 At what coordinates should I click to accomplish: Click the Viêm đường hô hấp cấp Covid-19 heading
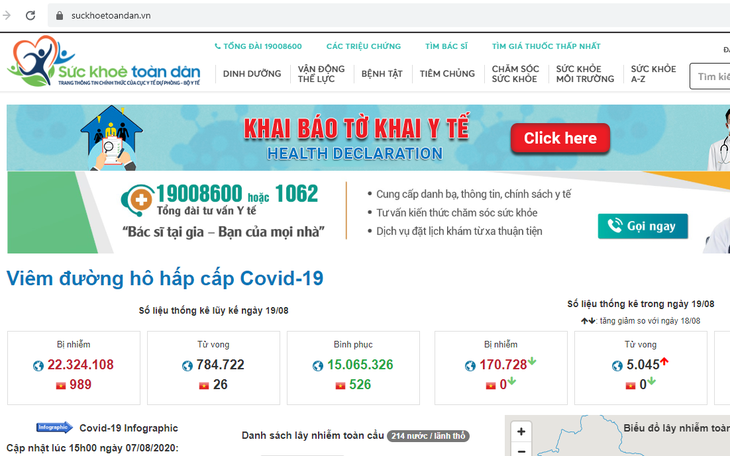[x=165, y=279]
